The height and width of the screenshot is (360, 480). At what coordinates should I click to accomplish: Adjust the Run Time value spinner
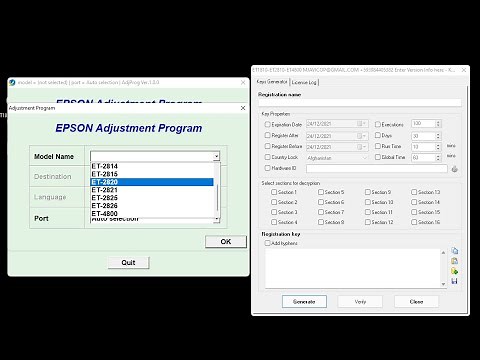tap(438, 147)
